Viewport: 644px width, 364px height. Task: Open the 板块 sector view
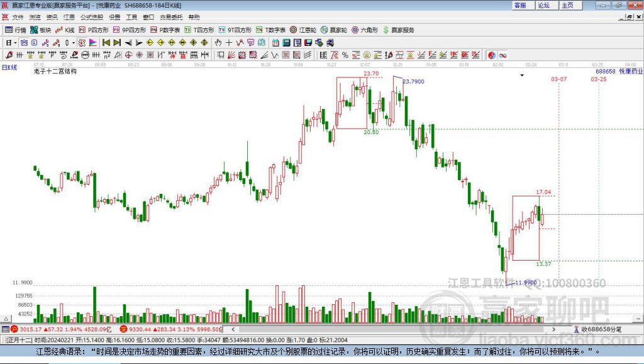[40, 30]
